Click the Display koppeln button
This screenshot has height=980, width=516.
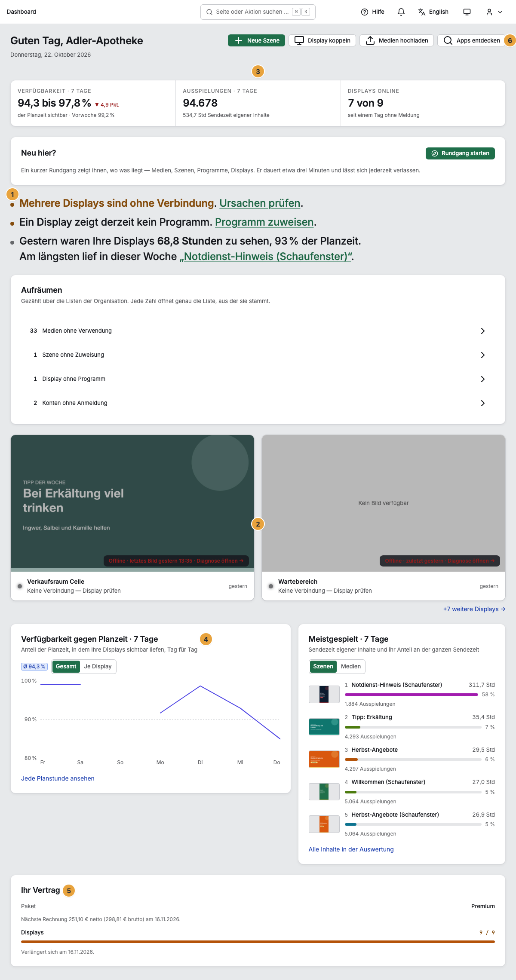tap(322, 40)
